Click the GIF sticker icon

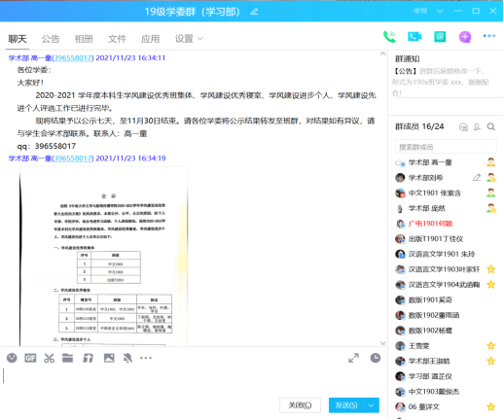(x=30, y=358)
